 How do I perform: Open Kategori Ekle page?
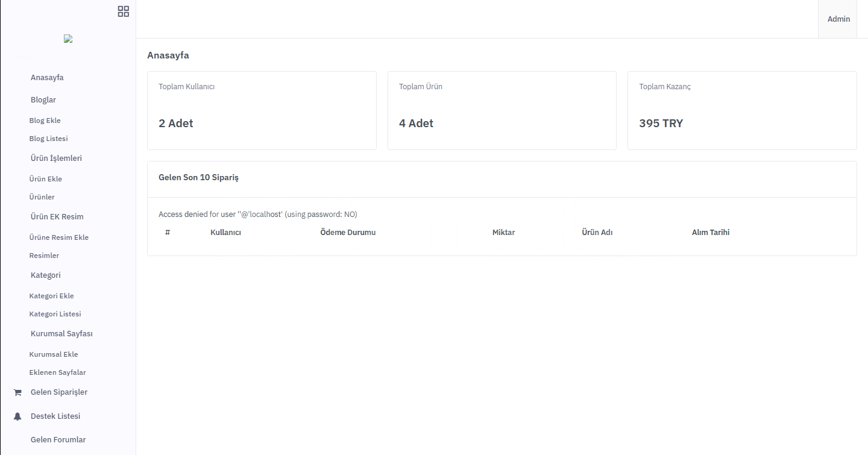pyautogui.click(x=52, y=296)
